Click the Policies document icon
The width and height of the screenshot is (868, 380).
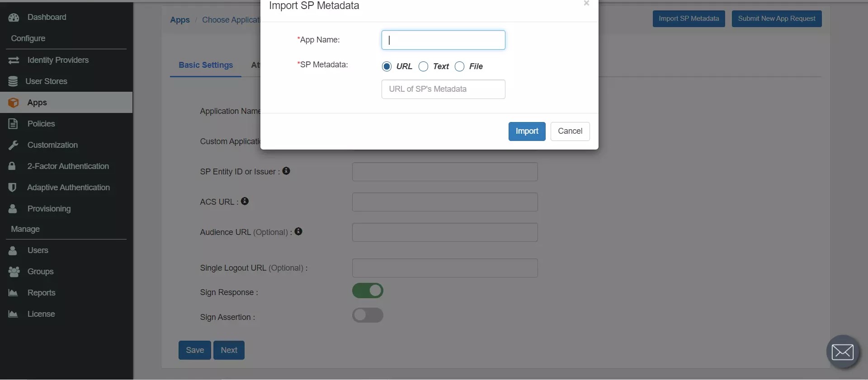(x=13, y=124)
